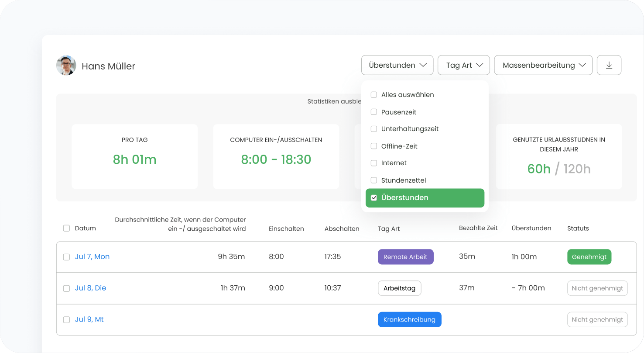Viewport: 644px width, 353px height.
Task: Click the download icon button
Action: (609, 65)
